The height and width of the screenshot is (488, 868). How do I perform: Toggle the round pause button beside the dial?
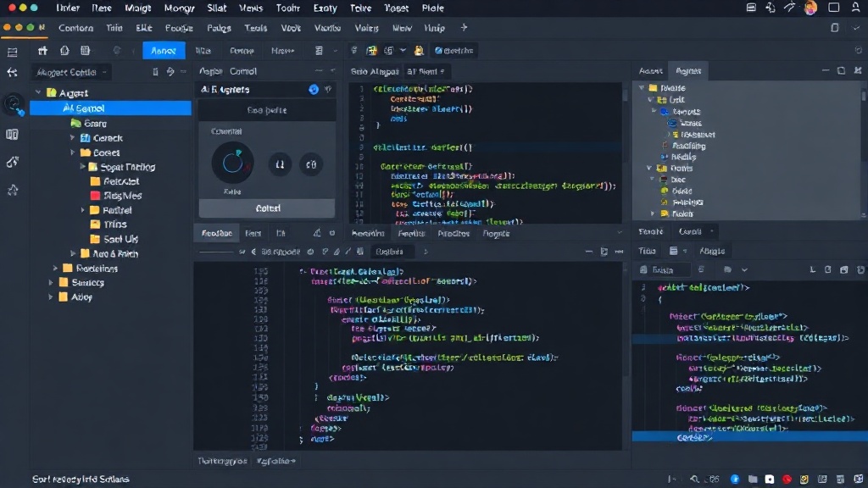[x=280, y=164]
